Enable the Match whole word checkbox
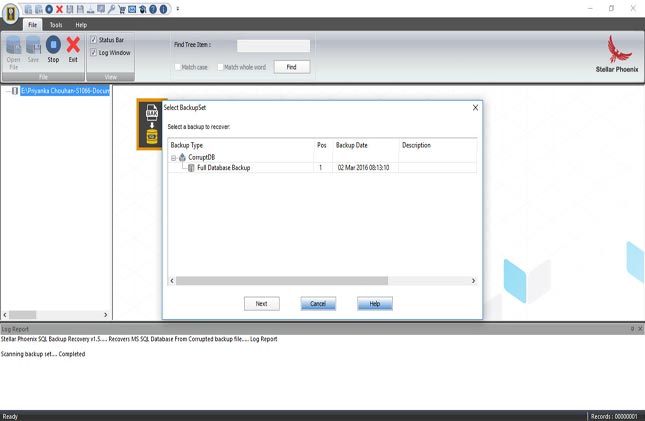The width and height of the screenshot is (645, 421). 220,67
